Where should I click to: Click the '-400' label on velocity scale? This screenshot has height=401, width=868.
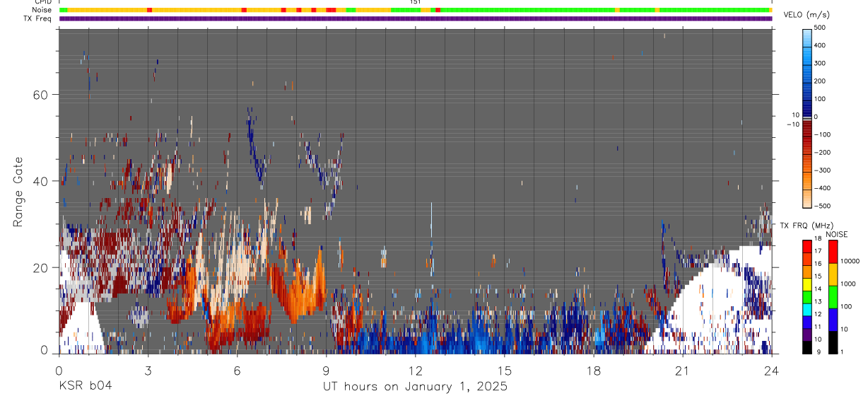pyautogui.click(x=822, y=188)
